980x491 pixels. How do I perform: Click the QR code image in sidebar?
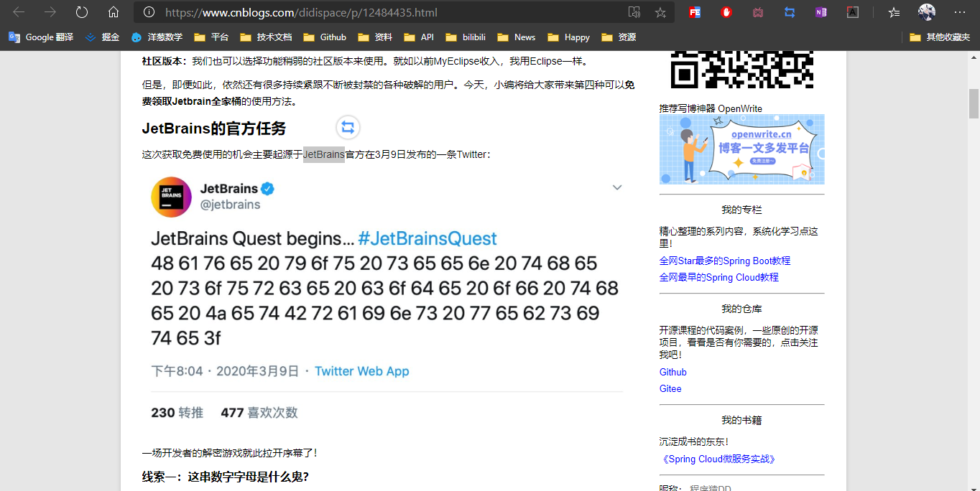[x=742, y=70]
